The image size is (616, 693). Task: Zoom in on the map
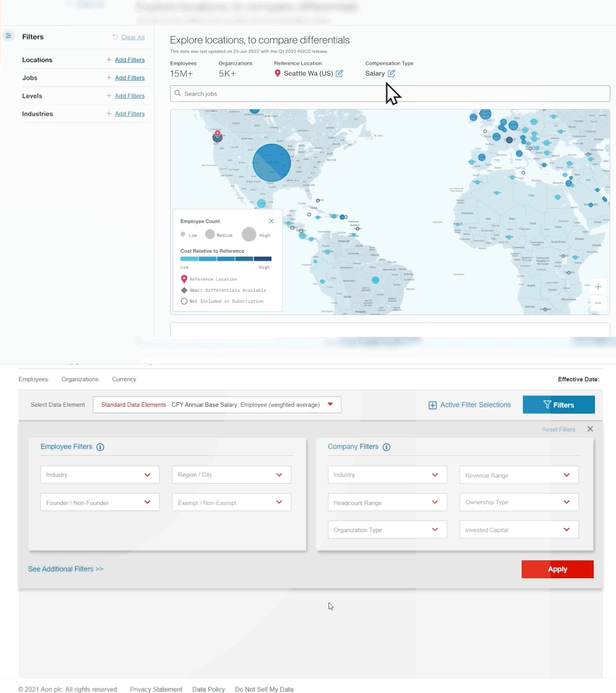[x=598, y=287]
